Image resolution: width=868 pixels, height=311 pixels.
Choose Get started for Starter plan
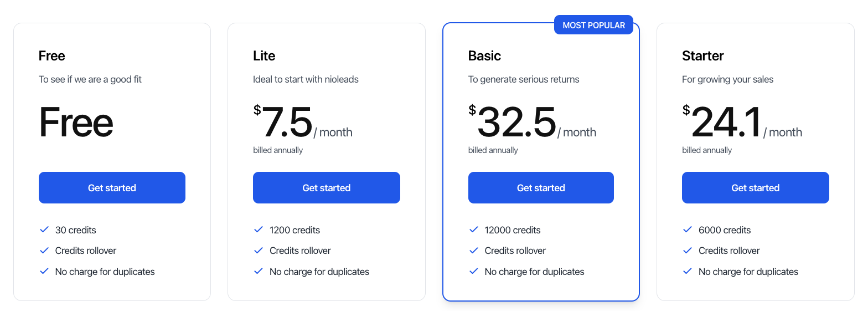[x=755, y=188]
